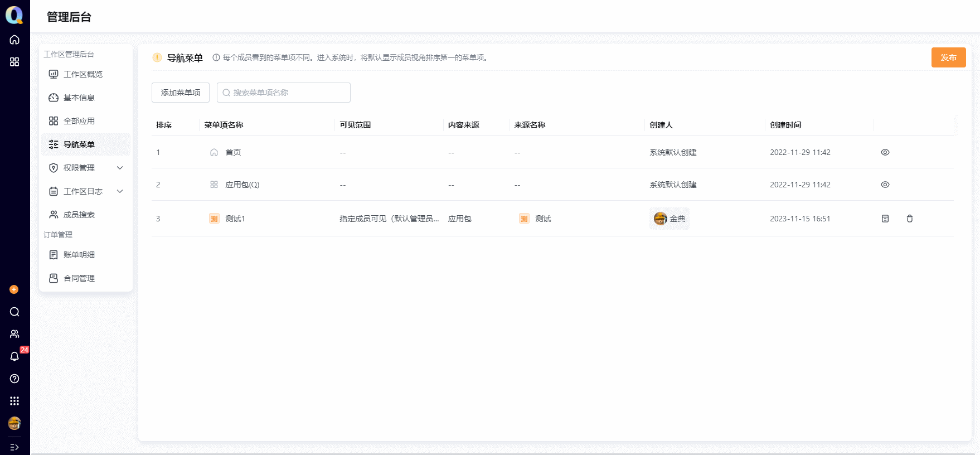
Task: Click the 测试 source name icon
Action: 524,219
